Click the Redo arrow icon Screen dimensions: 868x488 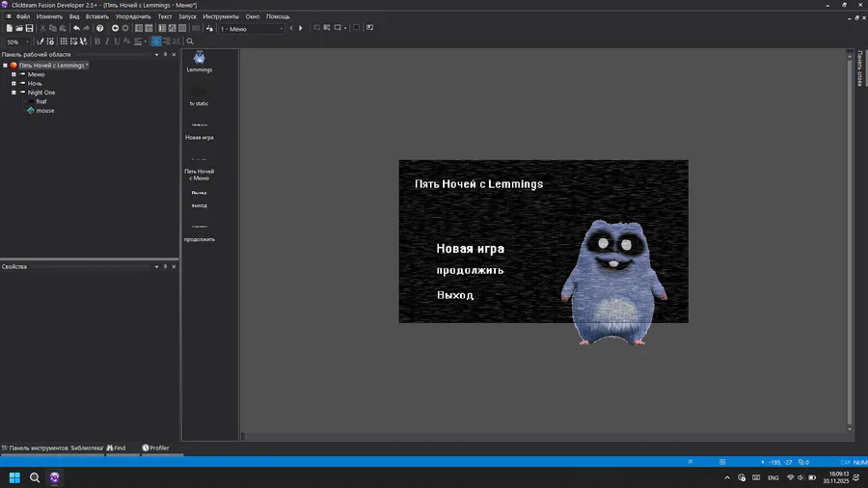pos(86,28)
